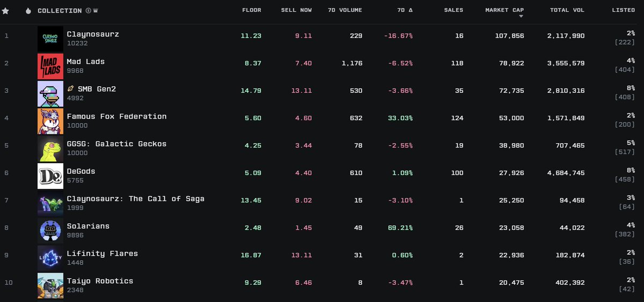Screen dimensions: 644x302
Task: Open the GGSG: Galactic Geckos link
Action: point(116,144)
